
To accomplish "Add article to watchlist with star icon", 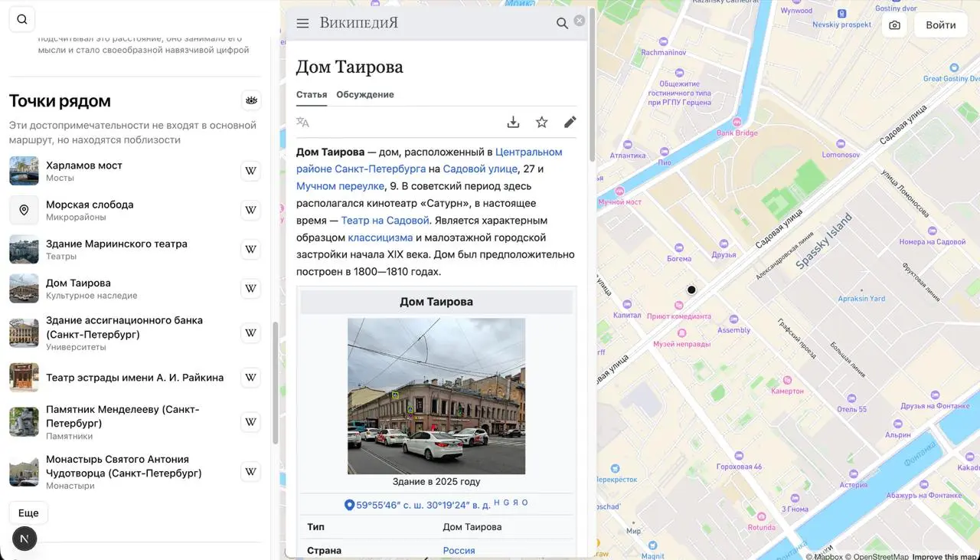I will [542, 122].
